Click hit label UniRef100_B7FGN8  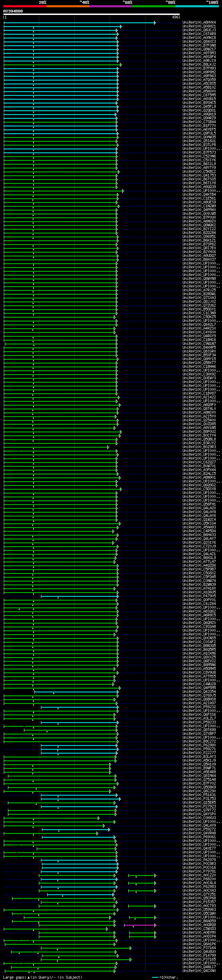[x=199, y=45]
